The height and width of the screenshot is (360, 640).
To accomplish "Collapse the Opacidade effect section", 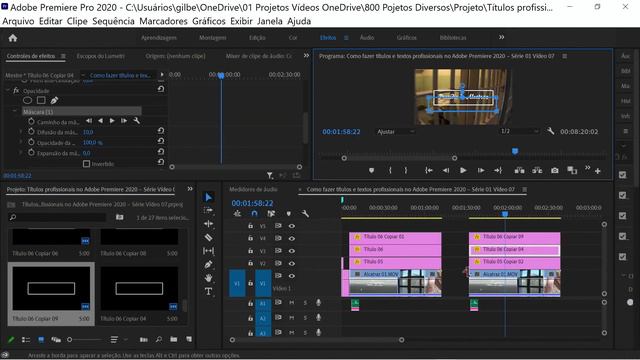I will point(7,90).
